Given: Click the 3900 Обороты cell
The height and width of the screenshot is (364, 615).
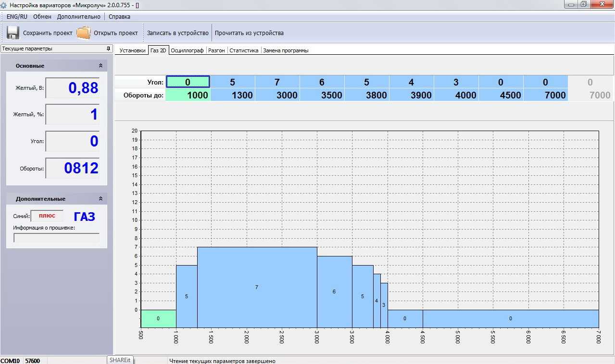Looking at the screenshot, I should click(x=412, y=95).
